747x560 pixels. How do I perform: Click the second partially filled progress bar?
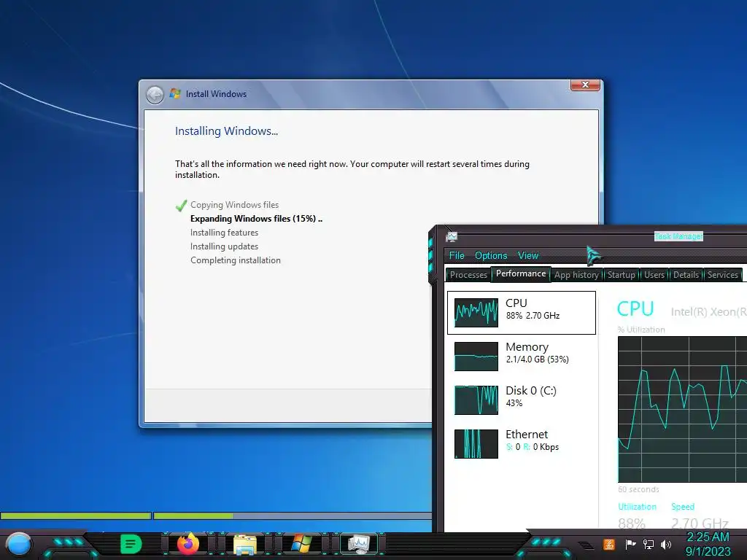click(x=292, y=516)
